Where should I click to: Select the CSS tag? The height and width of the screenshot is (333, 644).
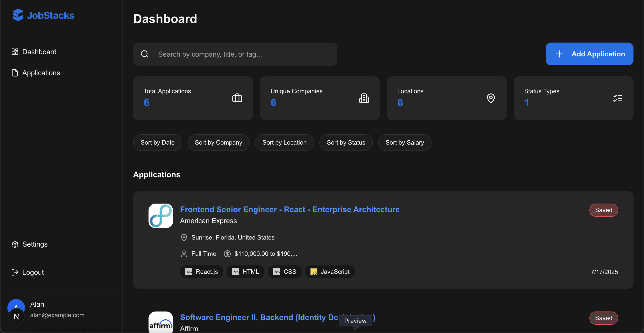[285, 272]
